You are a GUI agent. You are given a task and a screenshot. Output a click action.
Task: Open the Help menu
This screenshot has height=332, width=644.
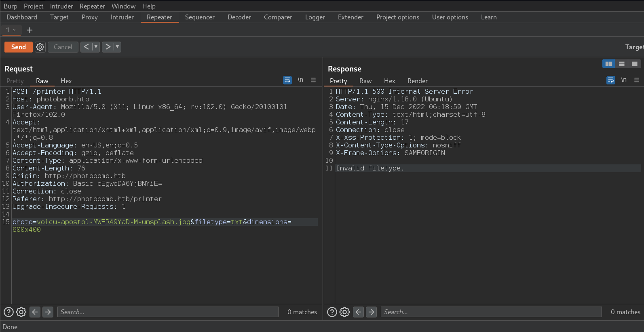pos(149,6)
